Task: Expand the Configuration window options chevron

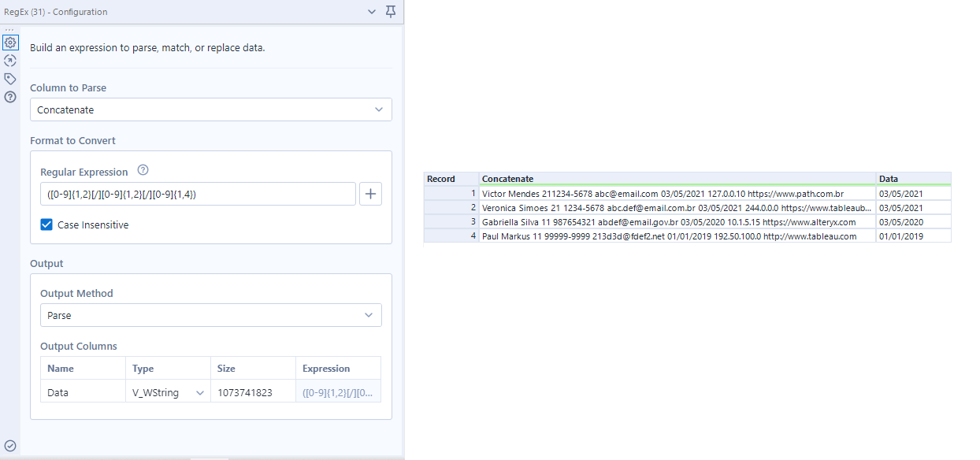Action: [x=372, y=12]
